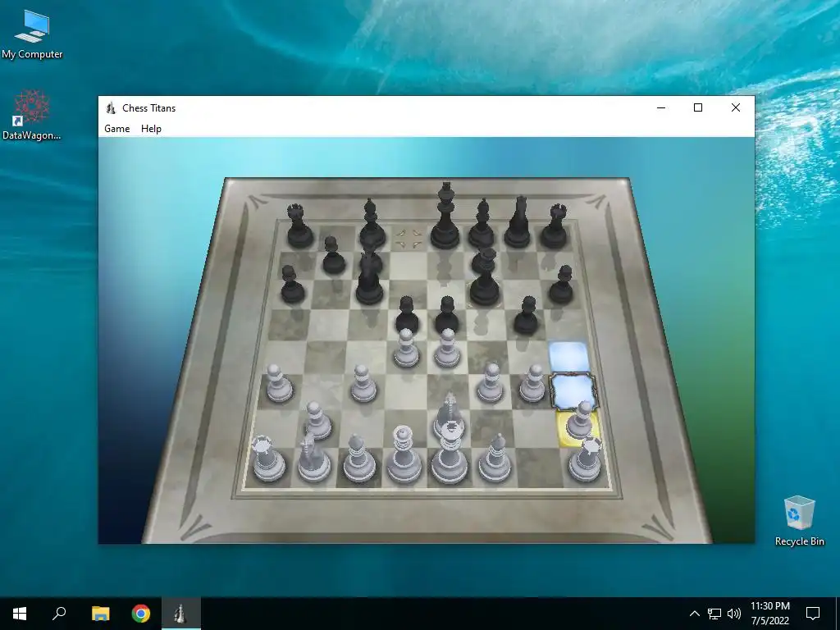Open taskbar search magnifier
840x630 pixels.
click(59, 614)
